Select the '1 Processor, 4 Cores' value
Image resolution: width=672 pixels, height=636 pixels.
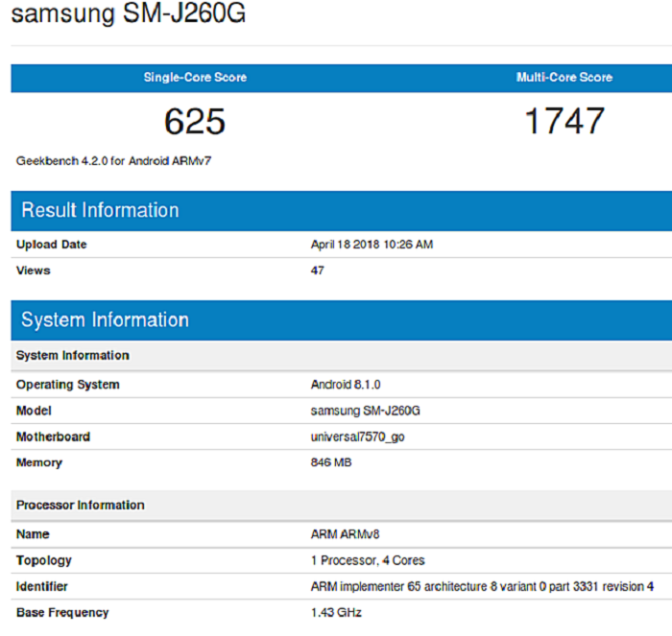point(368,560)
